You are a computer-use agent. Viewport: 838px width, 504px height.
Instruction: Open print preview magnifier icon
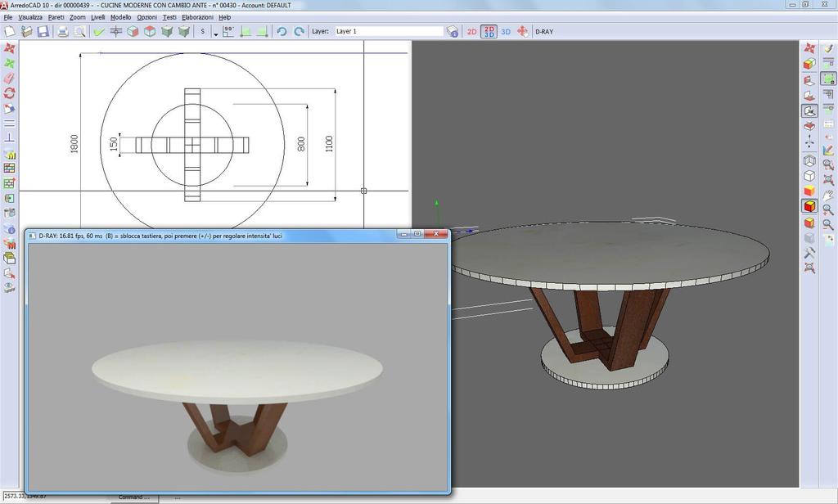[x=79, y=32]
